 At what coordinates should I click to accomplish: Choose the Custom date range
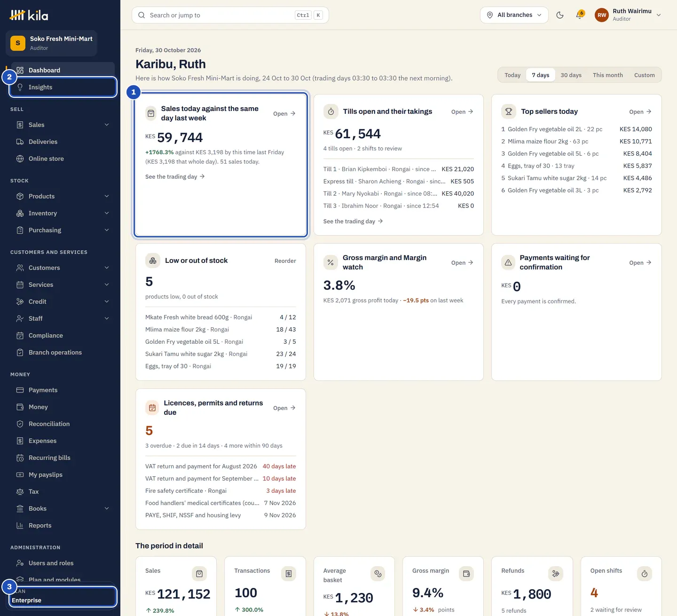coord(644,75)
